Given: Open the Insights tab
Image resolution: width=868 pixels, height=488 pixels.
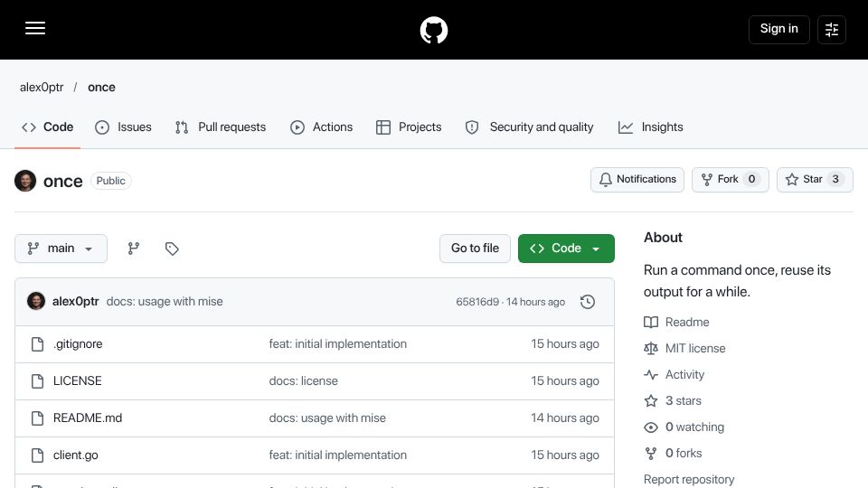Looking at the screenshot, I should [650, 127].
